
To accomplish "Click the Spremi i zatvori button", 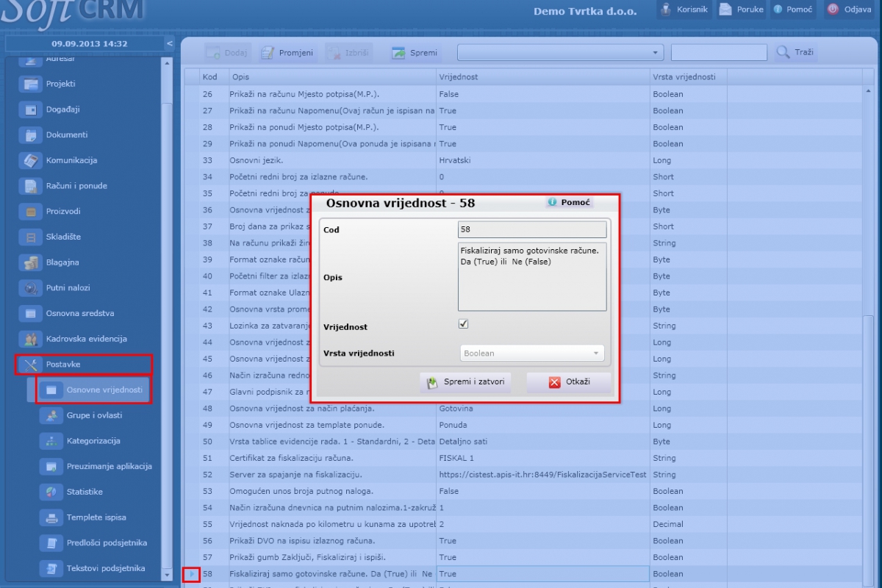I will pos(466,382).
